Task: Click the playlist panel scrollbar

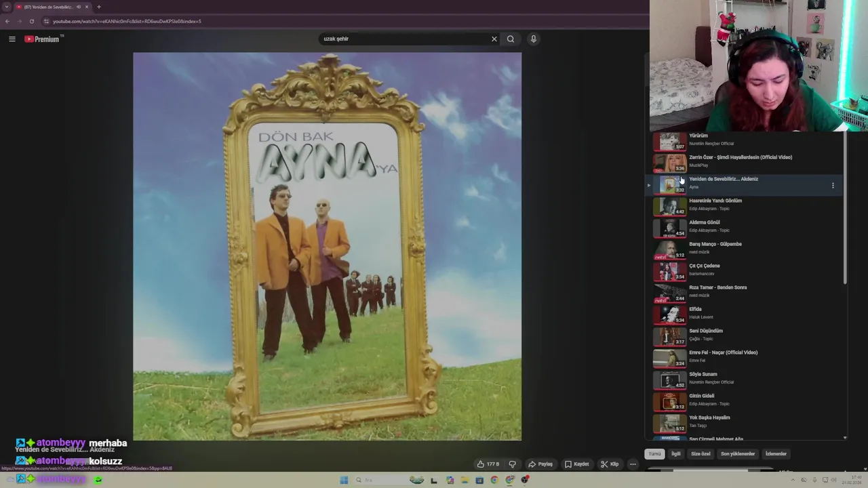Action: pos(845,207)
